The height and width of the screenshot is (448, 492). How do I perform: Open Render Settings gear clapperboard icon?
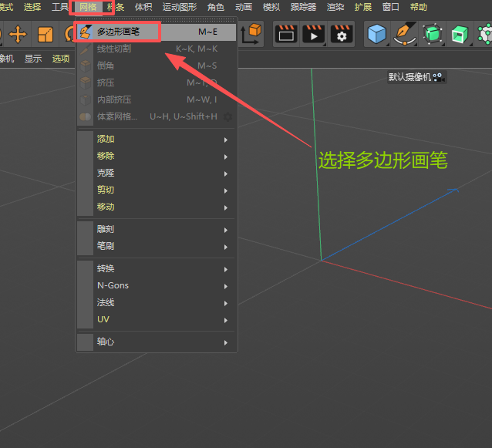342,34
